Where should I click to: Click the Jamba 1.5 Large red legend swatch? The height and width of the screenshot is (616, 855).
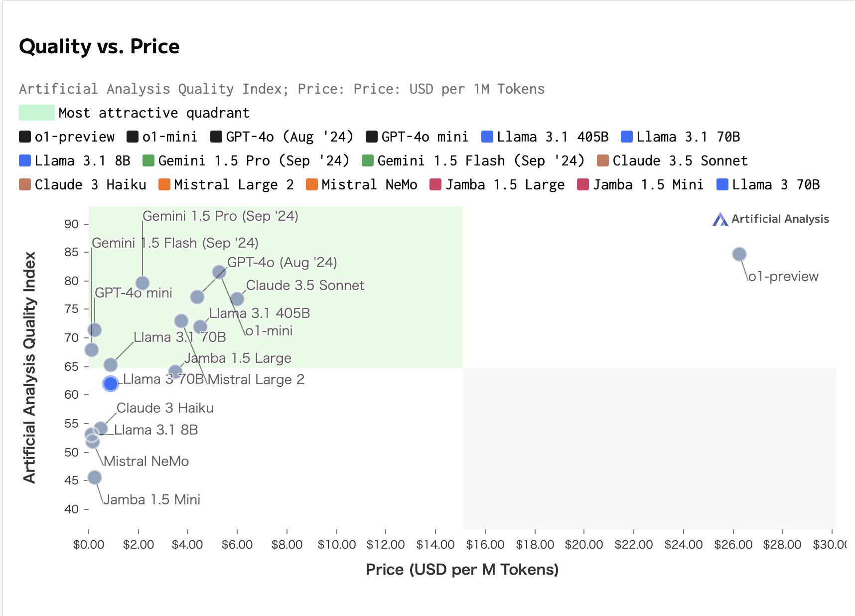pyautogui.click(x=435, y=184)
